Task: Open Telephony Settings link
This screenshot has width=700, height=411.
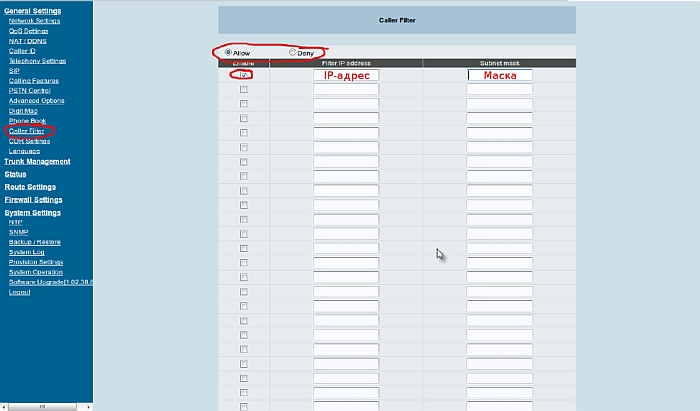Action: (x=37, y=60)
